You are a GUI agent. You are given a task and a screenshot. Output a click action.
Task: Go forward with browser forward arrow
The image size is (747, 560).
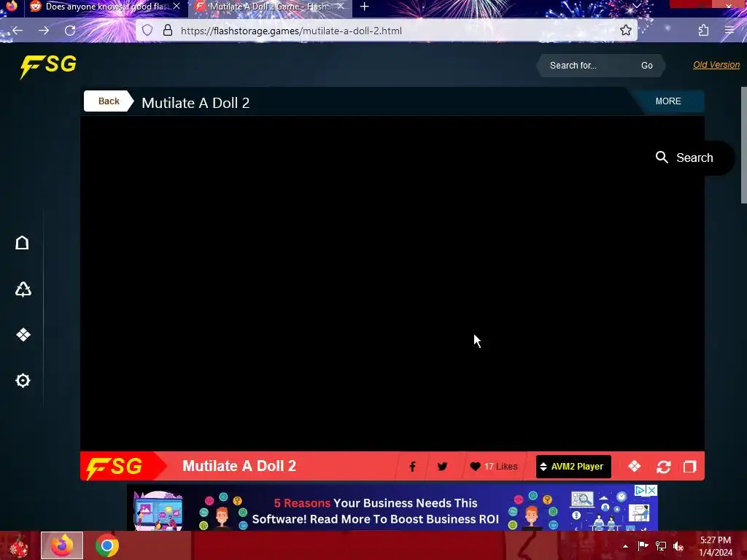point(44,31)
